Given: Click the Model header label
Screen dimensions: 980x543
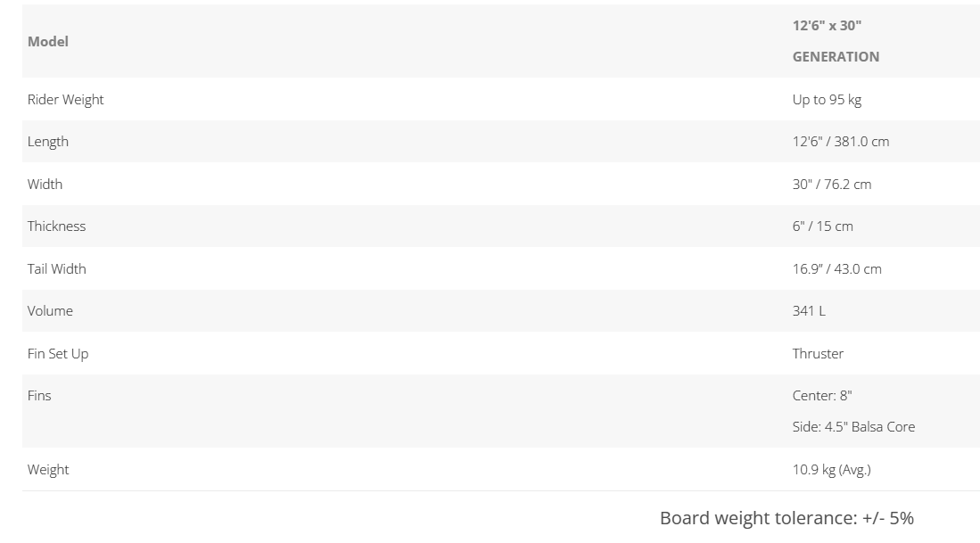Looking at the screenshot, I should coord(48,41).
